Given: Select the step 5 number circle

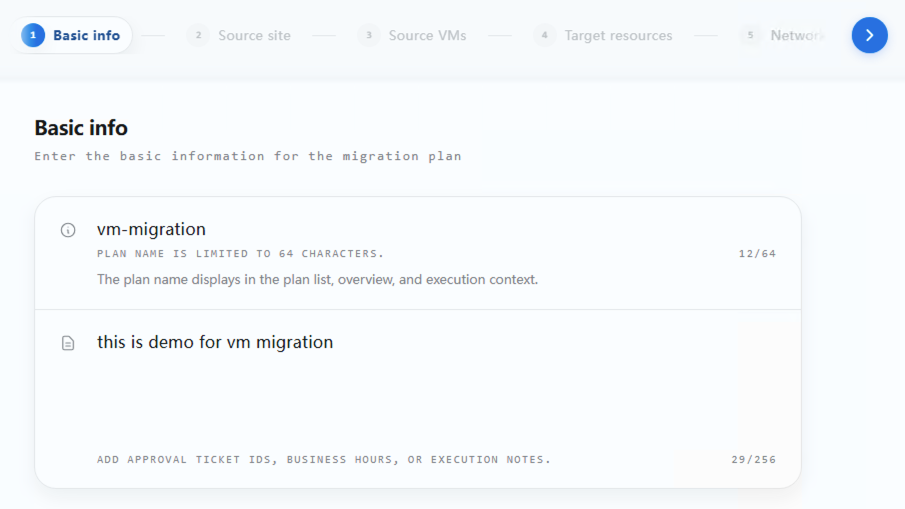Looking at the screenshot, I should coord(750,35).
